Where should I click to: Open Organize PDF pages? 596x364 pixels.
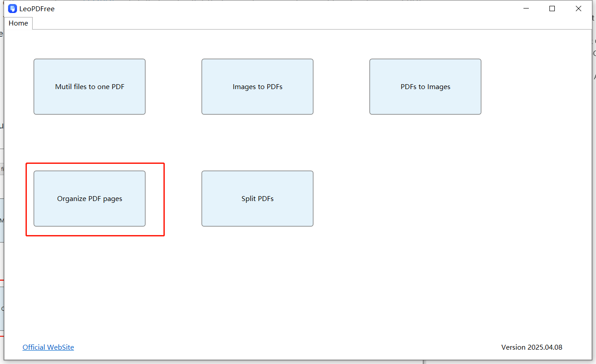(90, 198)
